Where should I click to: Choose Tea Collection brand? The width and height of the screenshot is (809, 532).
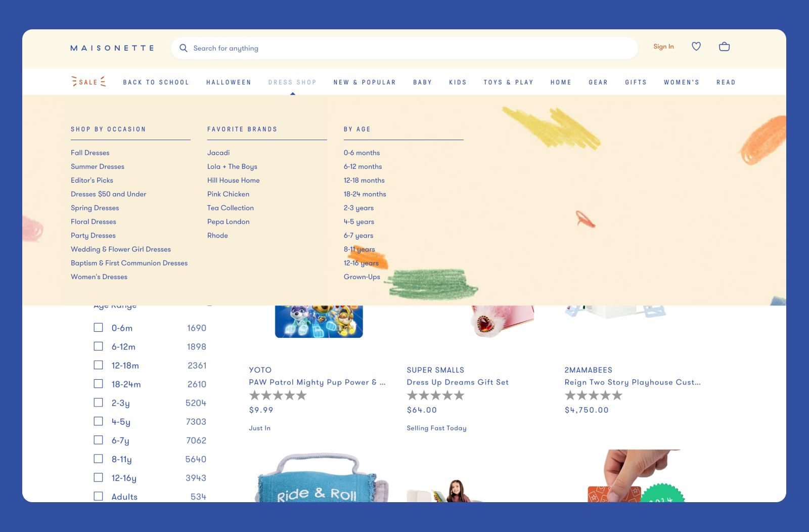pyautogui.click(x=231, y=208)
